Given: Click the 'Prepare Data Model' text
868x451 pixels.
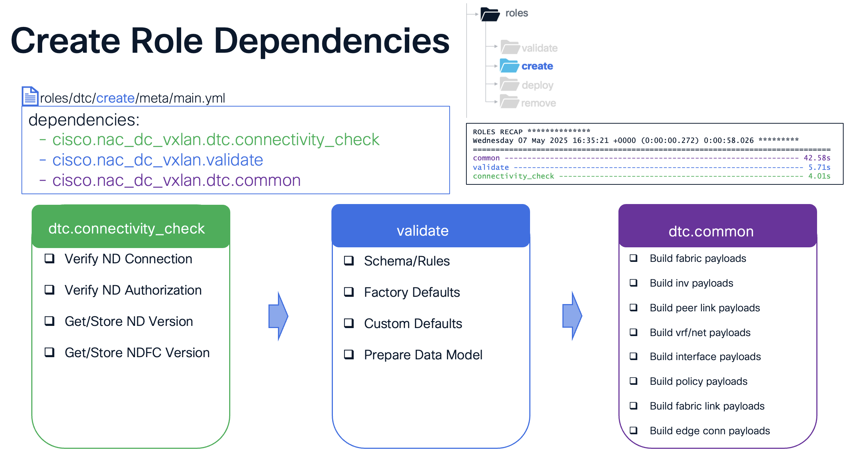Looking at the screenshot, I should 423,355.
